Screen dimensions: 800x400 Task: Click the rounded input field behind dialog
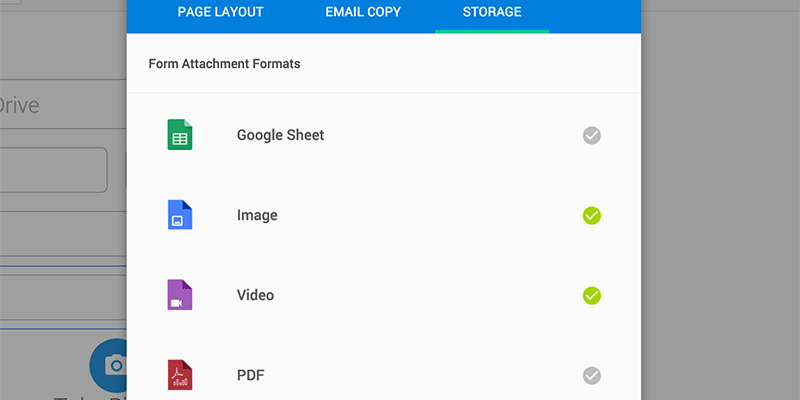tap(54, 170)
